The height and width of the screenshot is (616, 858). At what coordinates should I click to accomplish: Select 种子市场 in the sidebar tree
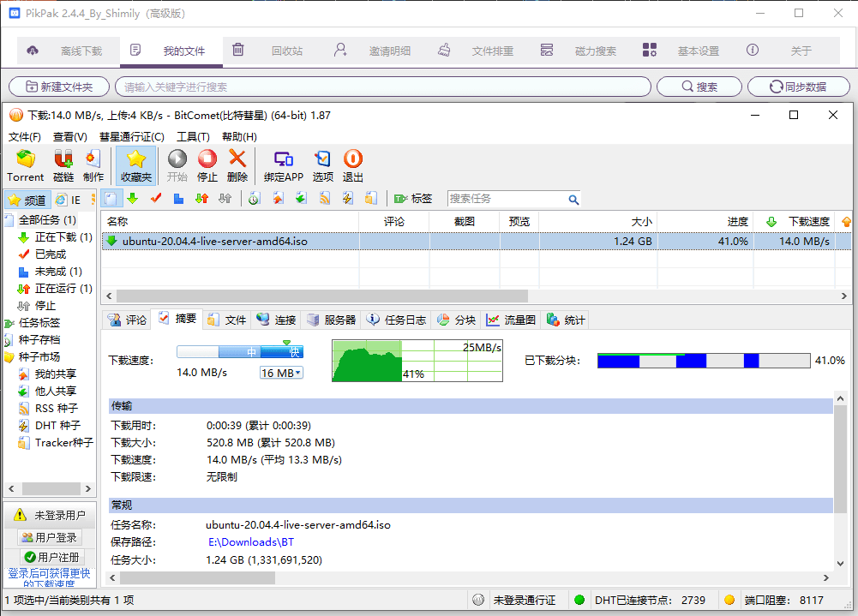[39, 356]
